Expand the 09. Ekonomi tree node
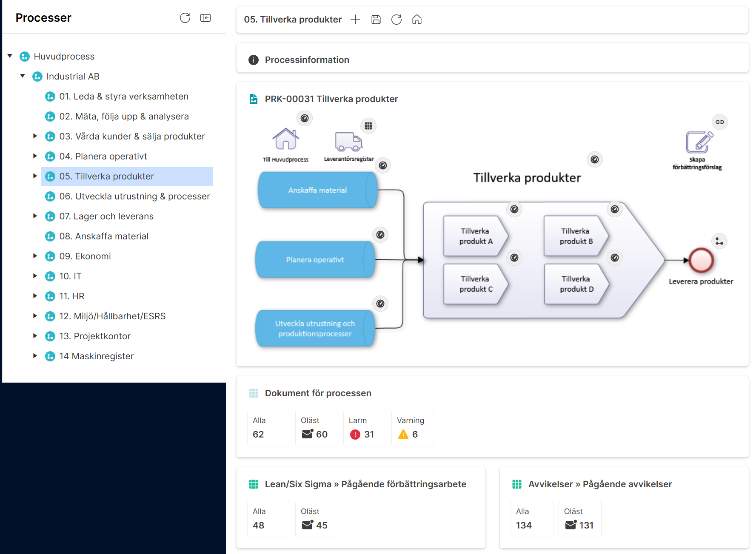Image resolution: width=756 pixels, height=554 pixels. [x=35, y=256]
